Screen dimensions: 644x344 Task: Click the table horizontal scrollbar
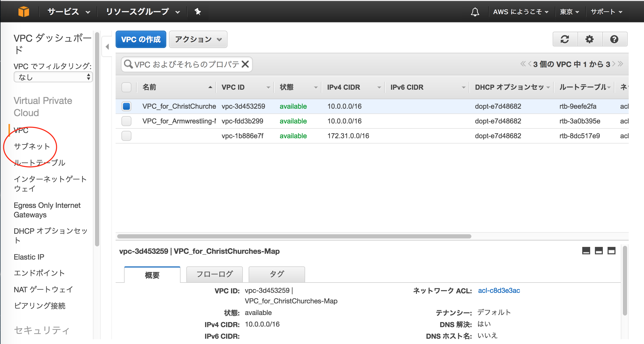[294, 236]
